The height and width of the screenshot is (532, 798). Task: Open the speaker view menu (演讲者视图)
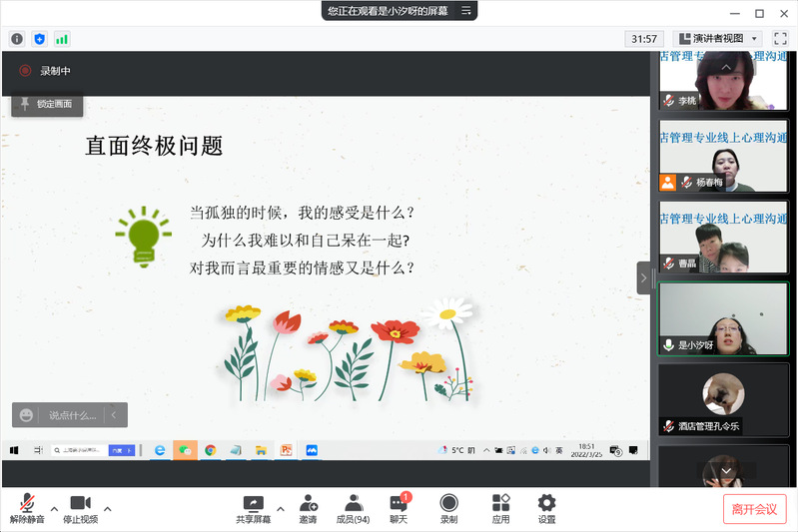tap(718, 39)
